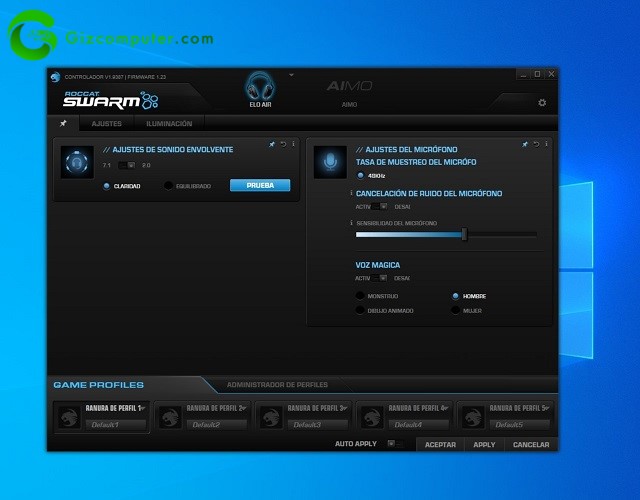Select the CLARIDAD radio option
Viewport: 640px width, 500px height.
coord(107,186)
